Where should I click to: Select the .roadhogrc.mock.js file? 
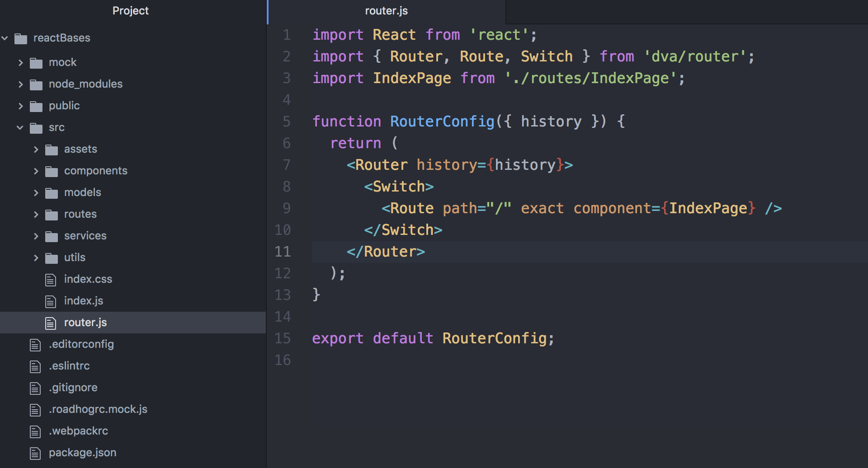(x=98, y=409)
